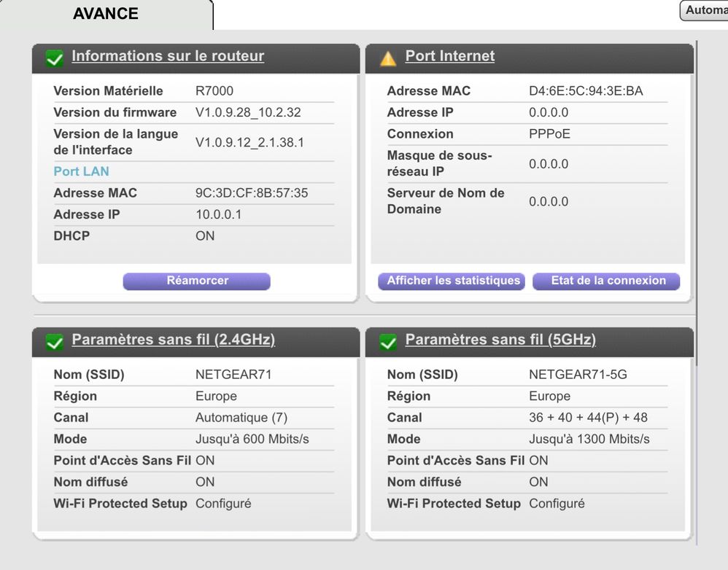Select LAN IP address 10.0.0.1
This screenshot has height=570, width=728.
218,215
